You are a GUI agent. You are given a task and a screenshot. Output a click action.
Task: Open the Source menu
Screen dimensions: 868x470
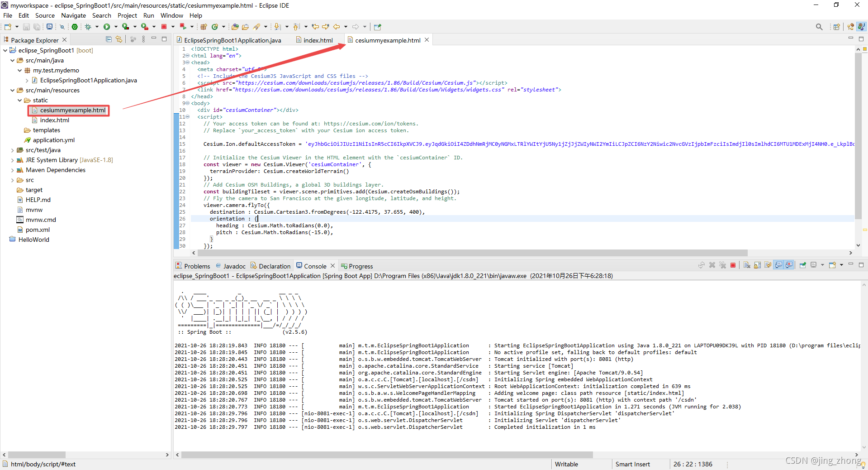(45, 15)
